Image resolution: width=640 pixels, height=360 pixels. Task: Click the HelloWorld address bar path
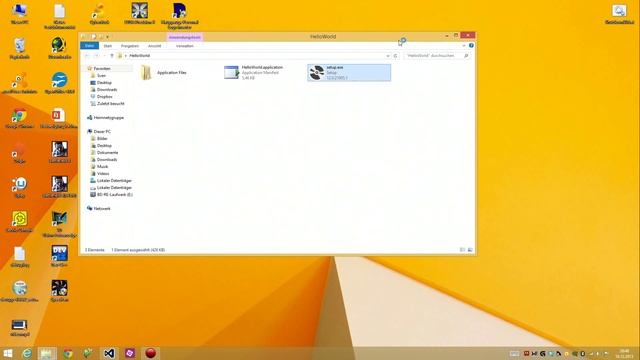[x=140, y=56]
